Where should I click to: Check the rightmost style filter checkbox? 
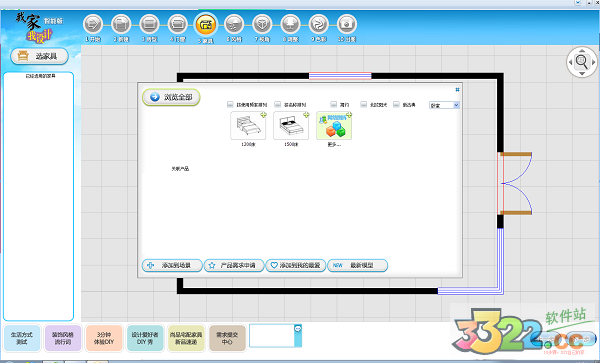tap(396, 104)
